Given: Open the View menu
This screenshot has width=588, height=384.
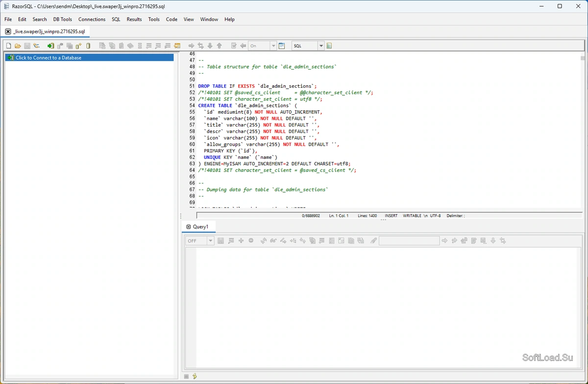Looking at the screenshot, I should 189,20.
